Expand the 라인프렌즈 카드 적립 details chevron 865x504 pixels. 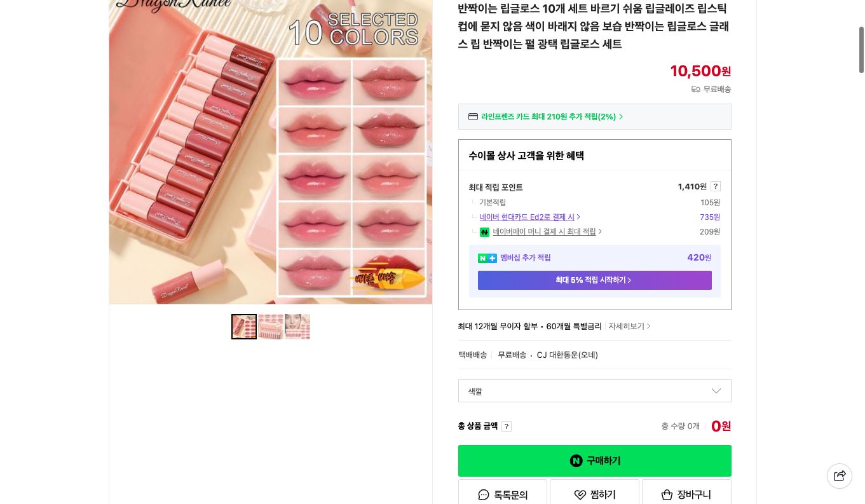tap(621, 116)
